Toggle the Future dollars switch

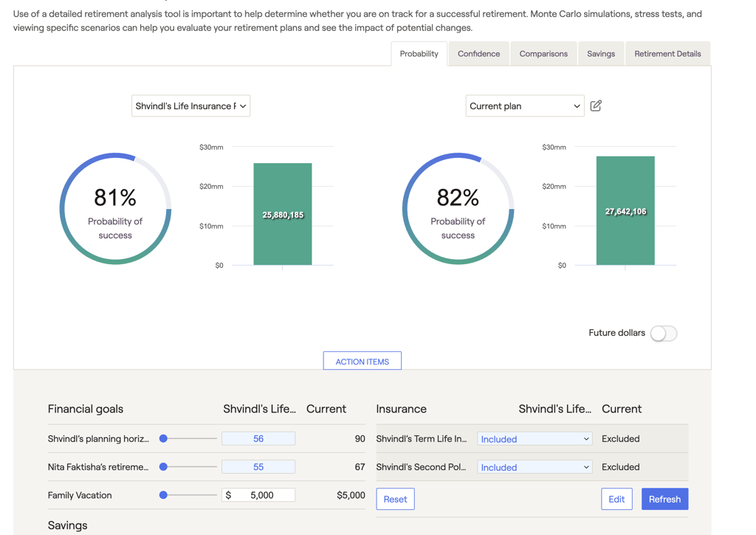coord(663,334)
